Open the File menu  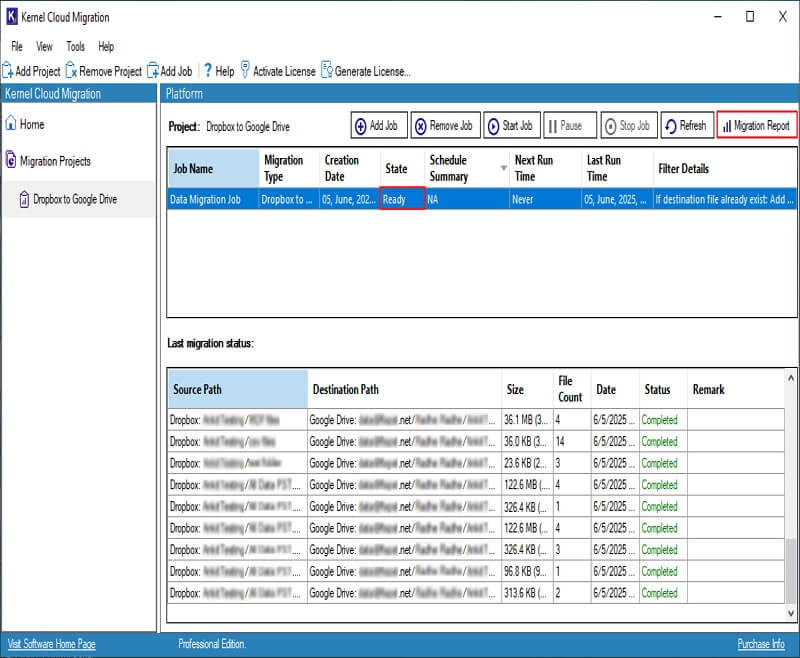pyautogui.click(x=17, y=47)
